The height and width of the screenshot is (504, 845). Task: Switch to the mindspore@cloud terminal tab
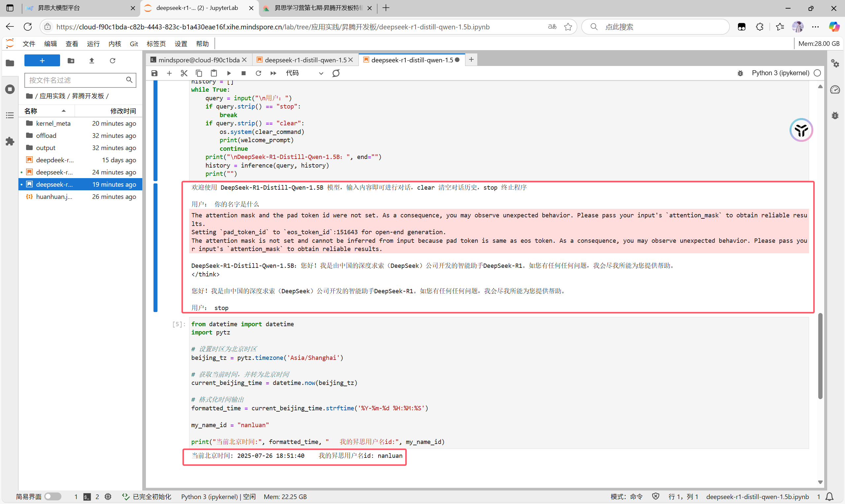198,60
